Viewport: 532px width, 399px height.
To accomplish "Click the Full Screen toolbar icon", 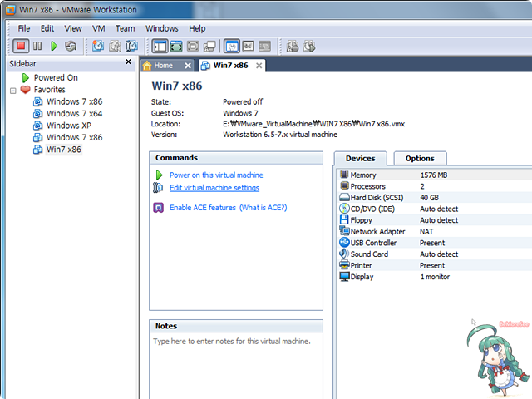I will click(176, 47).
